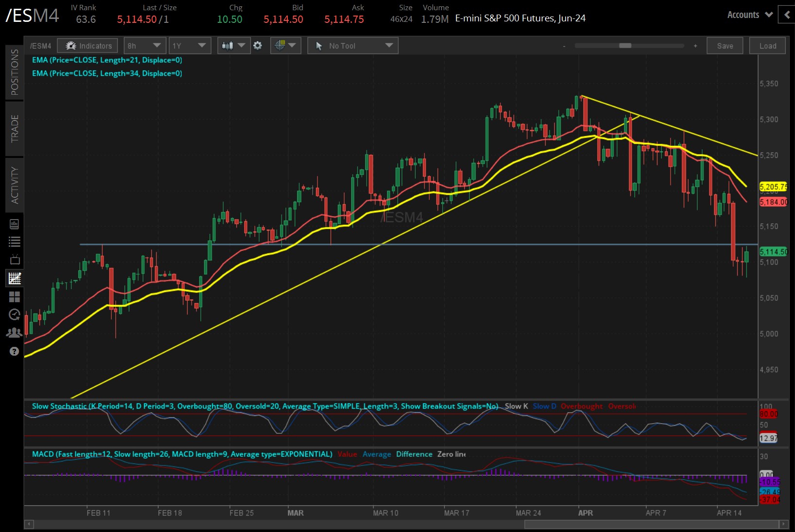Click the FEB 11 date label
The width and height of the screenshot is (795, 532).
[98, 513]
